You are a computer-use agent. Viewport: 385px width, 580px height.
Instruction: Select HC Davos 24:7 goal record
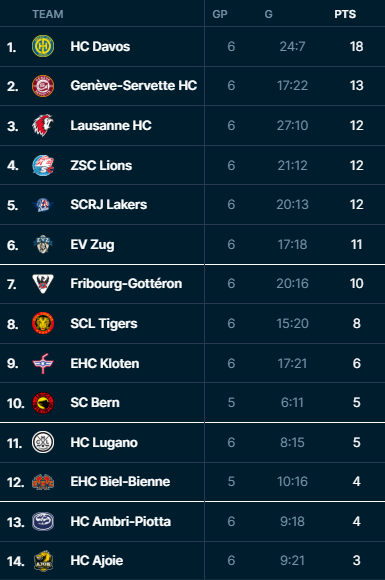[292, 47]
